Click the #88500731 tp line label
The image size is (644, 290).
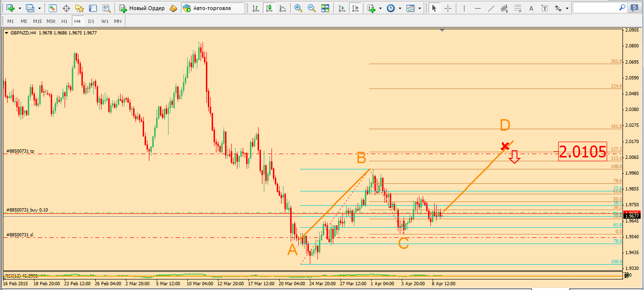[x=20, y=151]
